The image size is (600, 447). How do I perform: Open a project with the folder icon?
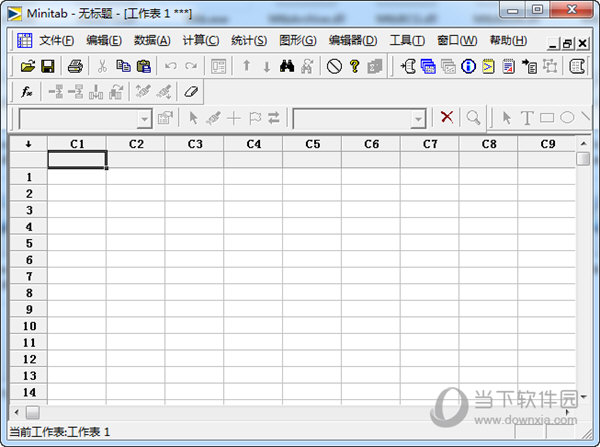[28, 67]
